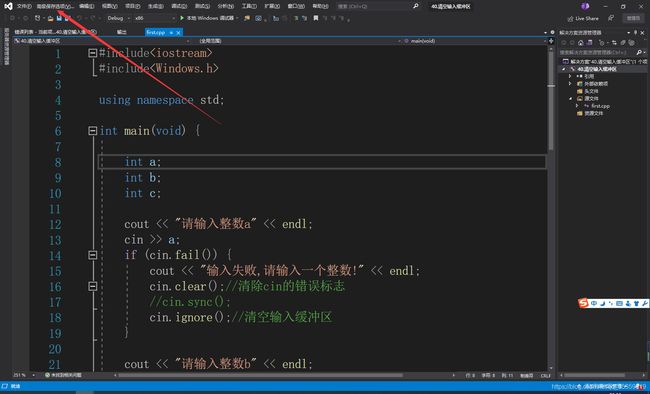Open the 文件(F) menu
The height and width of the screenshot is (394, 650).
tap(24, 6)
